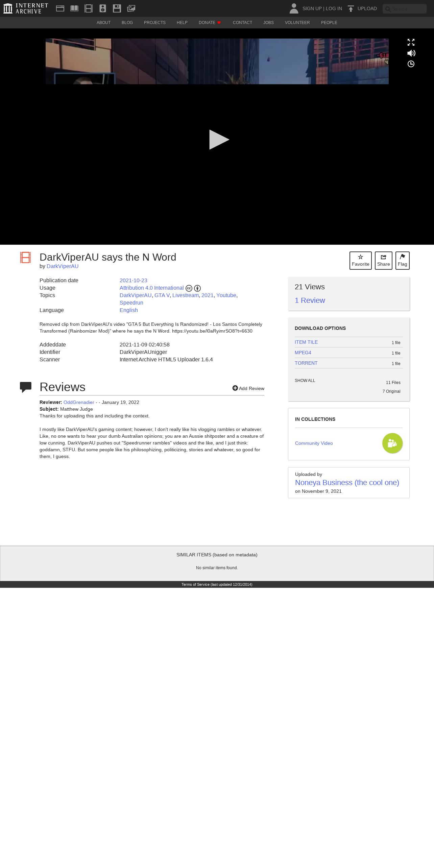
Task: Focus the Search input field
Action: [x=405, y=9]
